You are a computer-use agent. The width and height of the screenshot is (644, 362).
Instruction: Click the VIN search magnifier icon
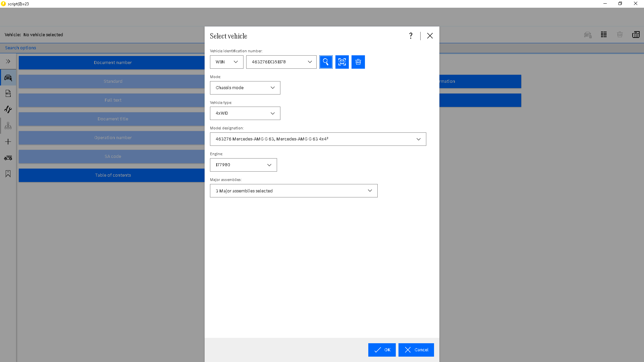(326, 62)
